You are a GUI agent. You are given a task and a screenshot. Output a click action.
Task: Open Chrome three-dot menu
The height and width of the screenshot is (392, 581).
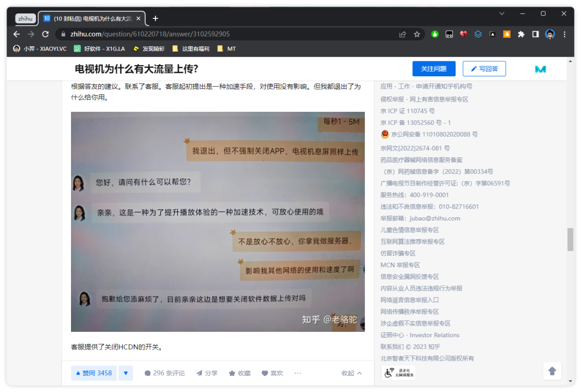[564, 34]
